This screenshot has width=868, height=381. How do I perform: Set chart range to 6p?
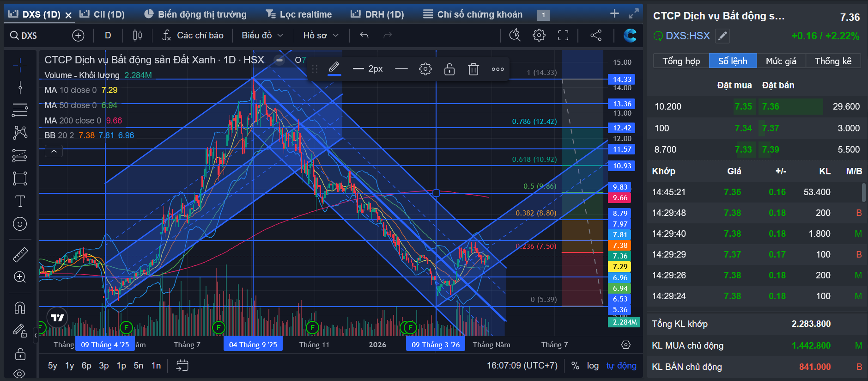click(x=86, y=366)
